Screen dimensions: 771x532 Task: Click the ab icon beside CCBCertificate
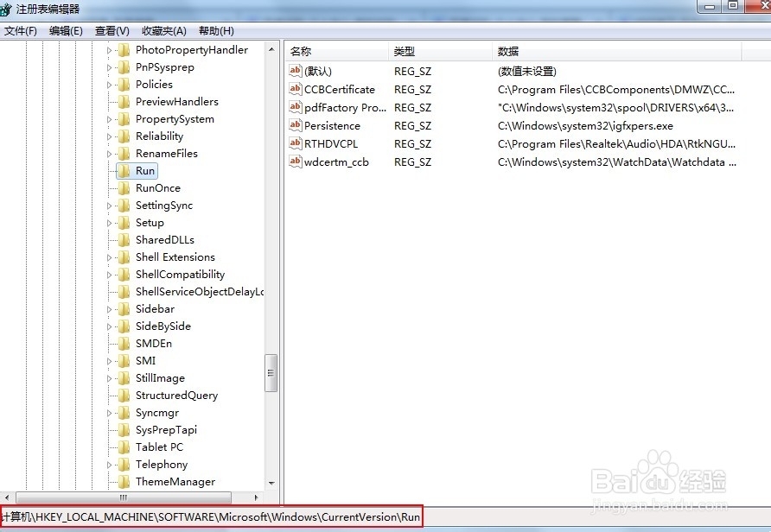295,89
